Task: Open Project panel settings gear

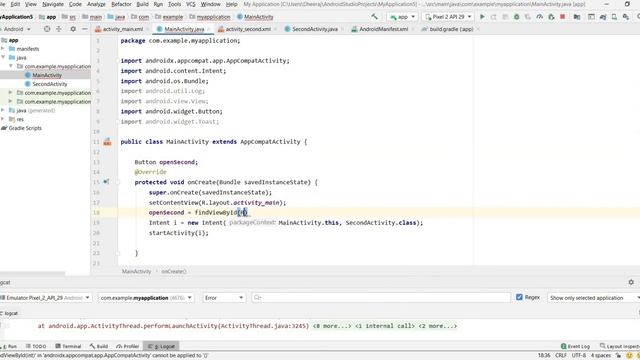Action: point(73,29)
